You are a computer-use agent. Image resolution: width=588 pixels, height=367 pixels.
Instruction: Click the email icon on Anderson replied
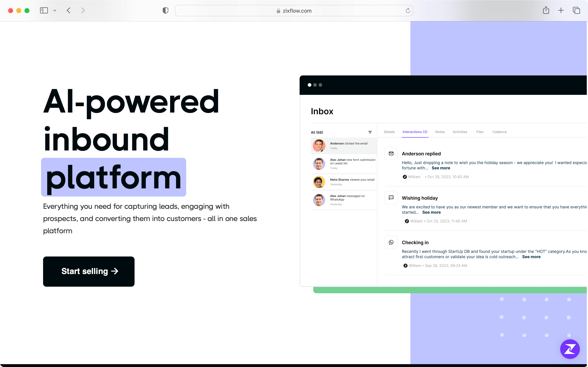click(x=391, y=154)
